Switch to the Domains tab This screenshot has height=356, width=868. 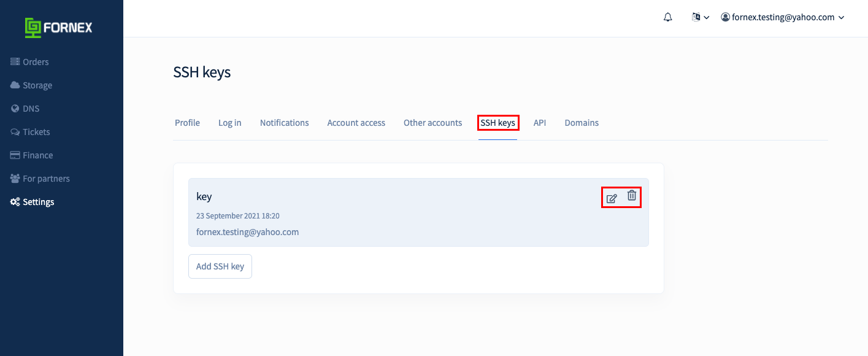(x=582, y=123)
